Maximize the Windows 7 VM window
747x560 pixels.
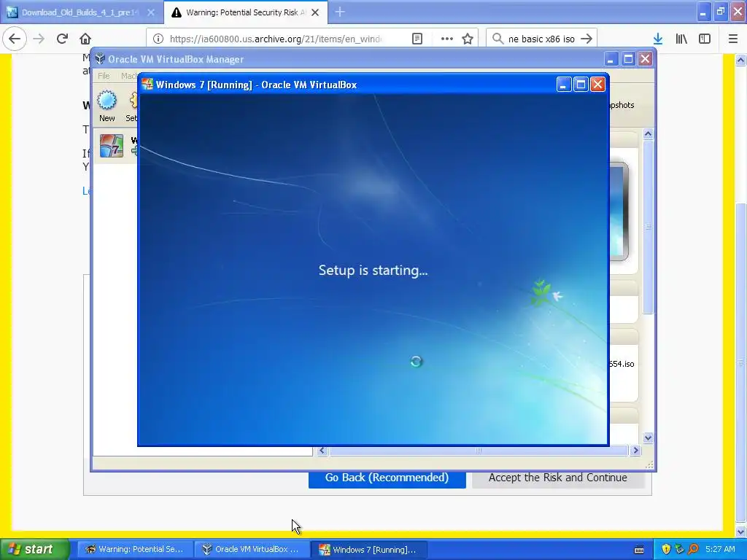[581, 85]
